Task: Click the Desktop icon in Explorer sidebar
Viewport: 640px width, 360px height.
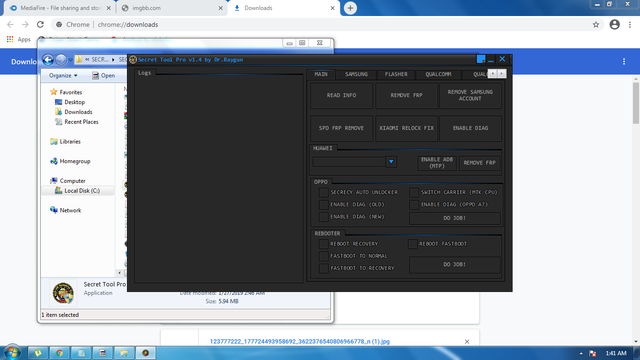Action: pyautogui.click(x=58, y=102)
